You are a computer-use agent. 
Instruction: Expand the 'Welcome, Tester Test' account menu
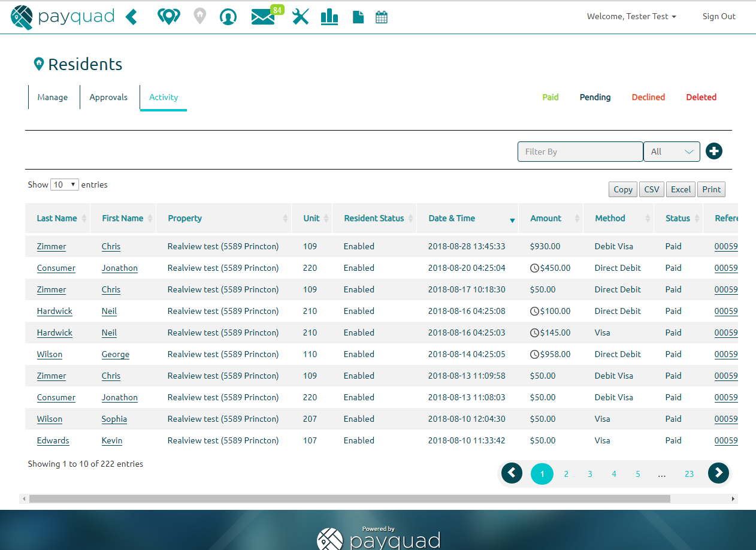point(631,16)
